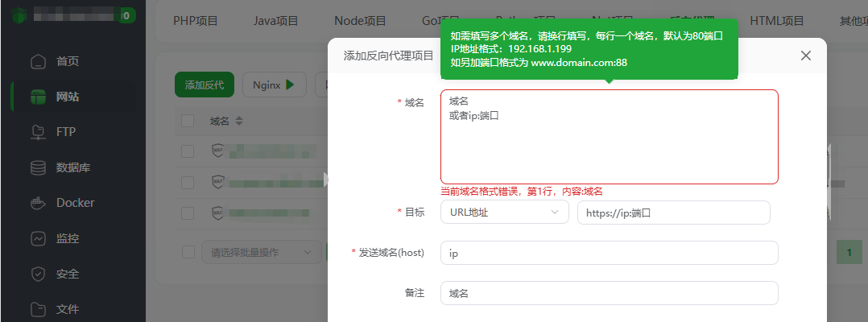868x322 pixels.
Task: Click the red 当前域名格式错误 error message
Action: 522,192
